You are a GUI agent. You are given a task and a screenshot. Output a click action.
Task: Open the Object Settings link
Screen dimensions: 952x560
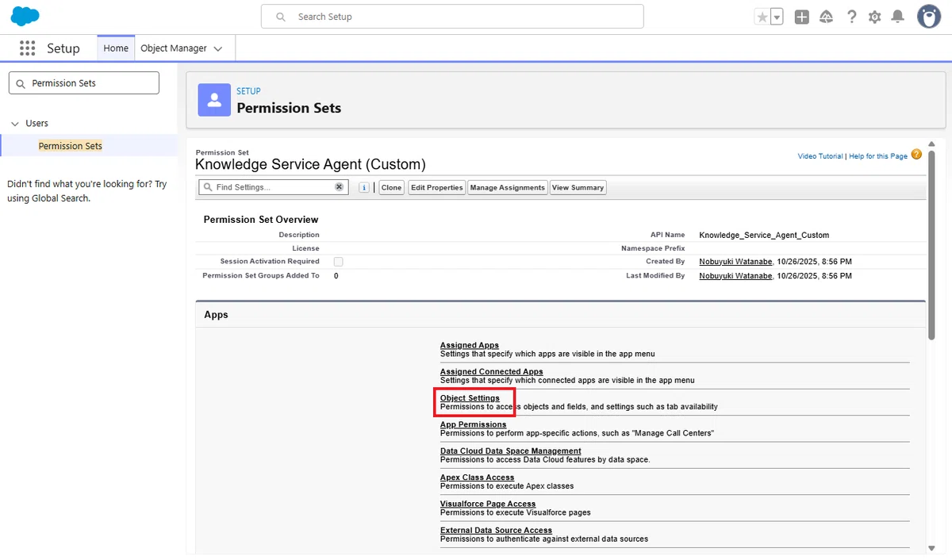[x=470, y=398]
